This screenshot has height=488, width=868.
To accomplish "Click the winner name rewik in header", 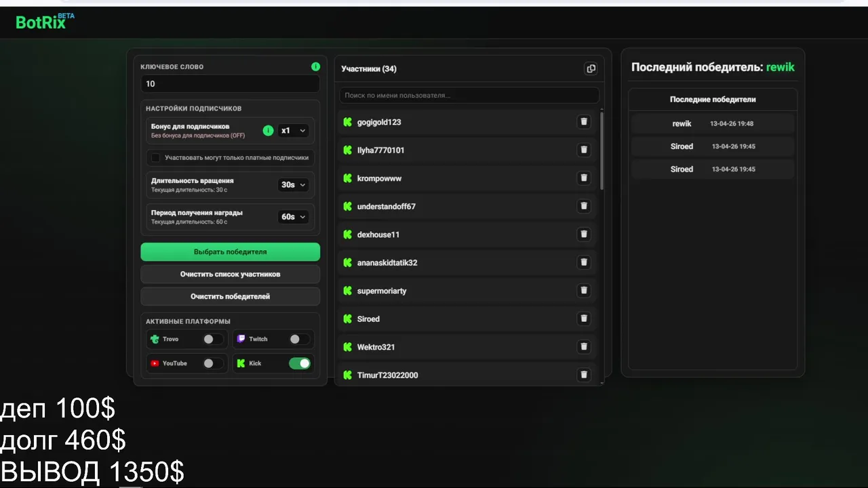I will 781,67.
